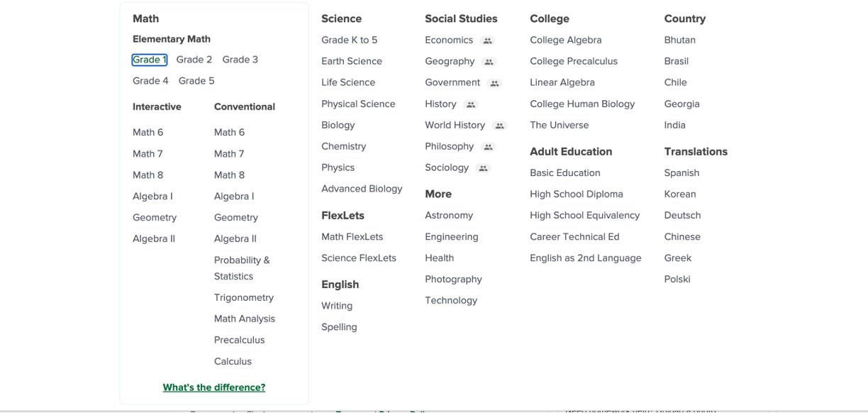
Task: Select Grade 1 under Elementary Math
Action: [150, 60]
